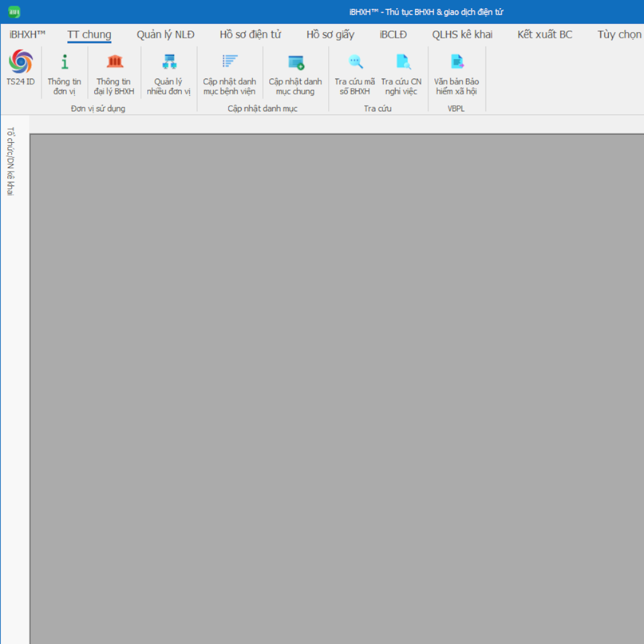Switch to Hồ sơ điện tử tab
Viewport: 644px width, 644px height.
pos(250,35)
